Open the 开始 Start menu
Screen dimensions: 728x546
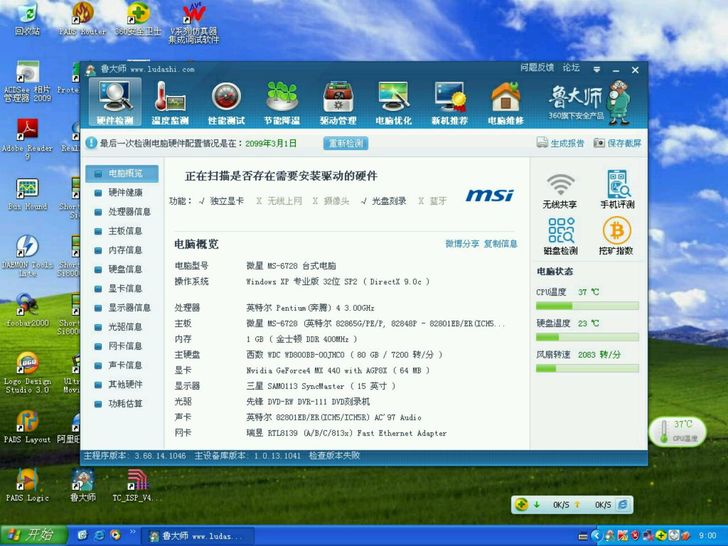tap(33, 535)
